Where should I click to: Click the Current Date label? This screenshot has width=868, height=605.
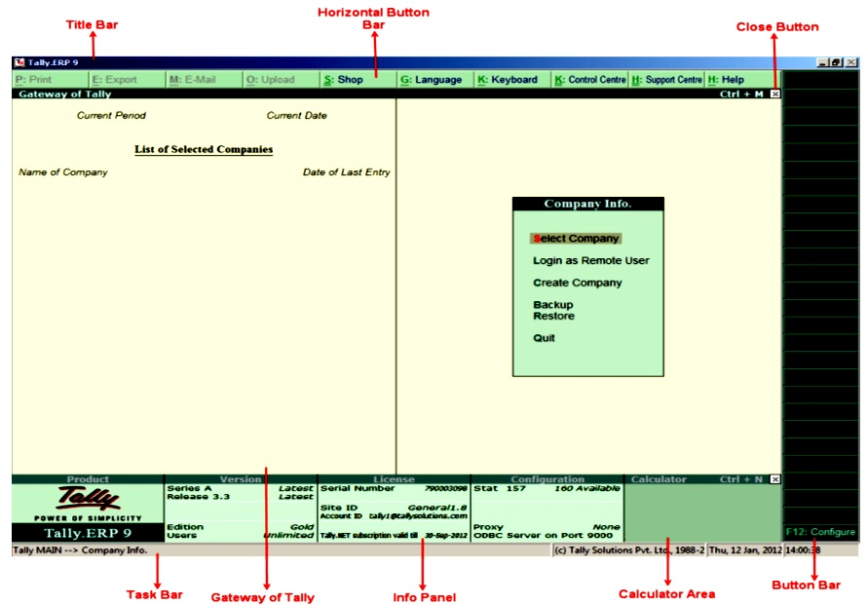tap(297, 116)
